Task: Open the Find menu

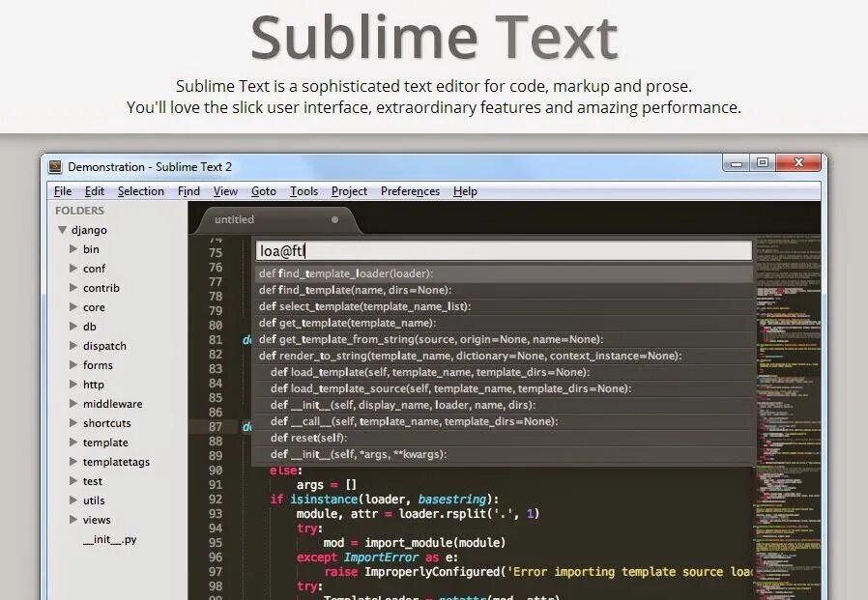Action: pyautogui.click(x=188, y=191)
